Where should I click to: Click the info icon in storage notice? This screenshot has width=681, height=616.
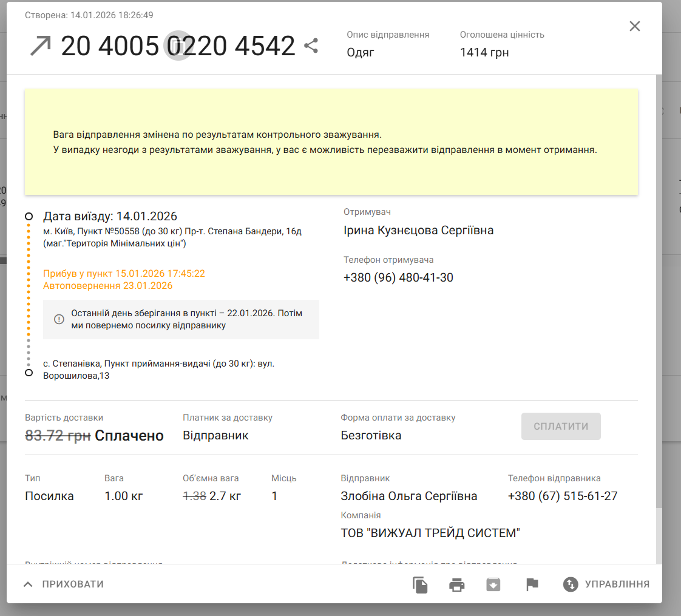[x=59, y=319]
